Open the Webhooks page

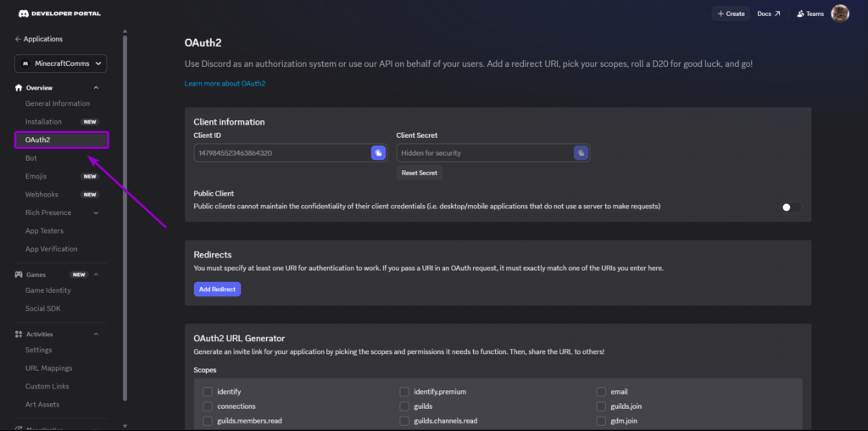point(42,195)
